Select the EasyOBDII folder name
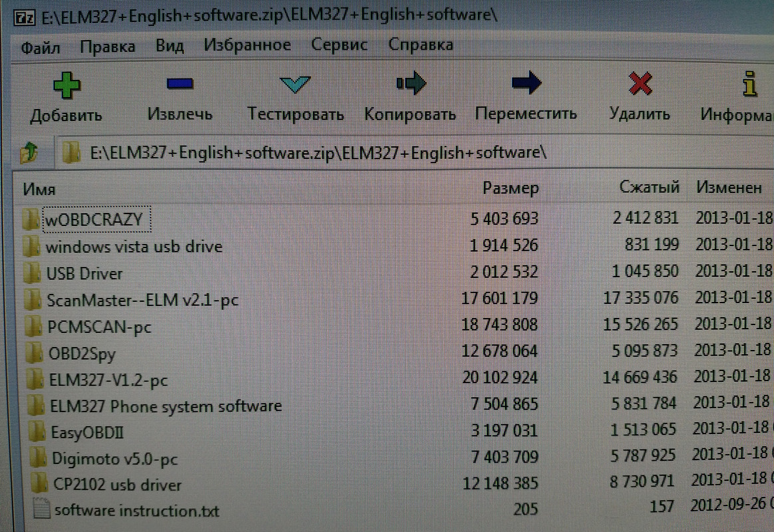 coord(87,432)
